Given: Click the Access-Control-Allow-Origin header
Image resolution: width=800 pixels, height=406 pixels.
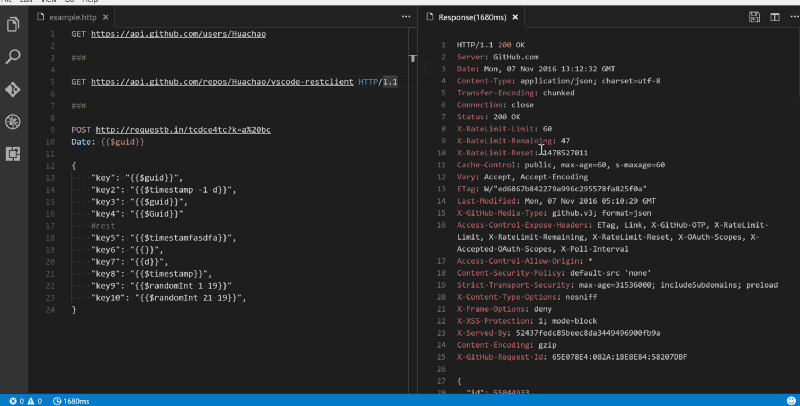Looking at the screenshot, I should (x=524, y=261).
